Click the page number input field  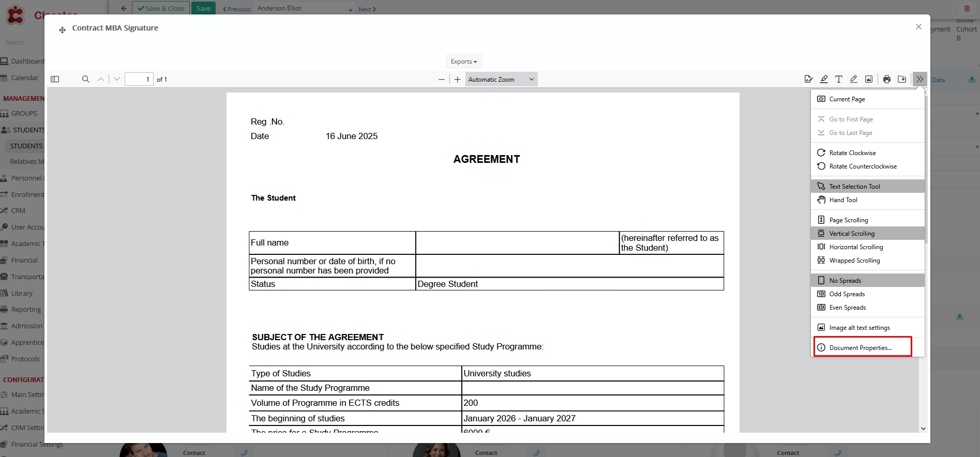139,79
